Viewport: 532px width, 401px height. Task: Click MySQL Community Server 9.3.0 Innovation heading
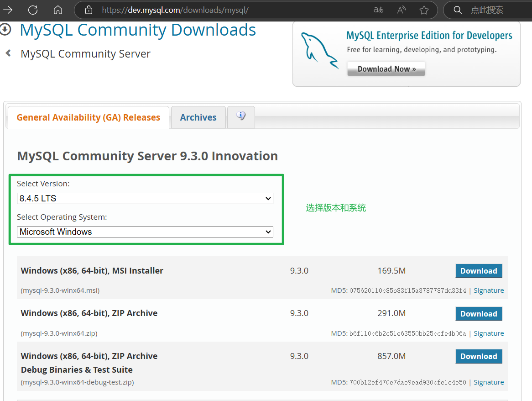click(x=147, y=156)
